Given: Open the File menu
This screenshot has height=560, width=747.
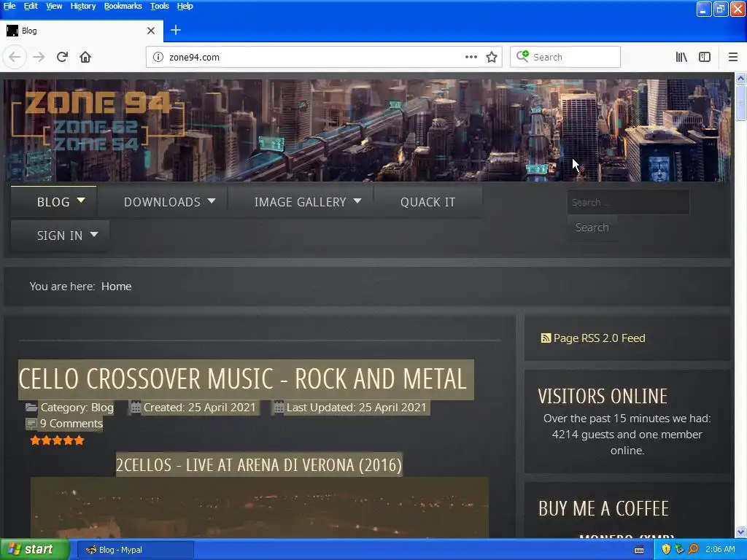Looking at the screenshot, I should (9, 6).
